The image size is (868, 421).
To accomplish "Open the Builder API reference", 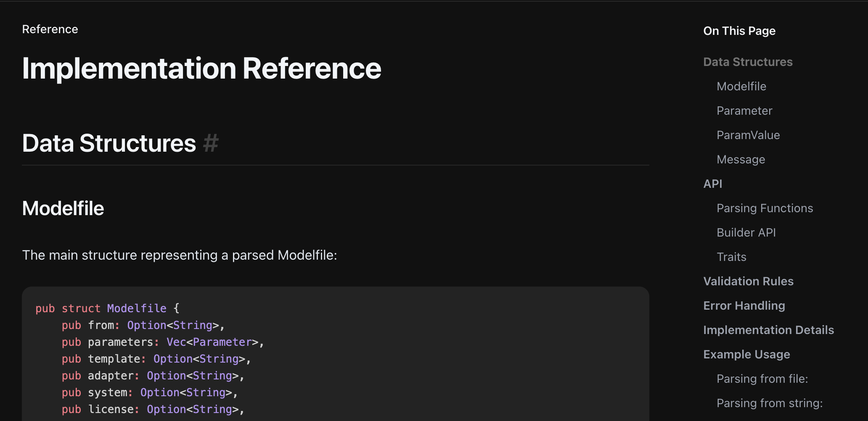I will pos(746,232).
